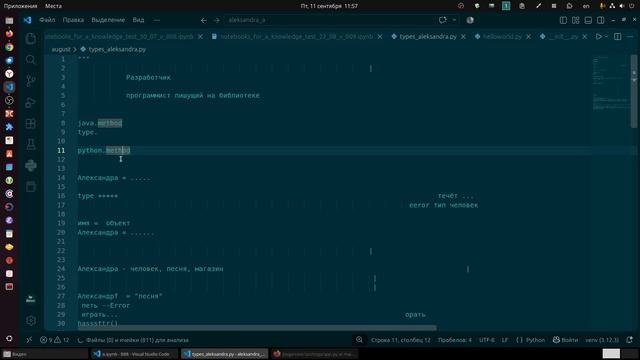Image resolution: width=640 pixels, height=360 pixels.
Task: Open the Места system menu
Action: [x=53, y=6]
